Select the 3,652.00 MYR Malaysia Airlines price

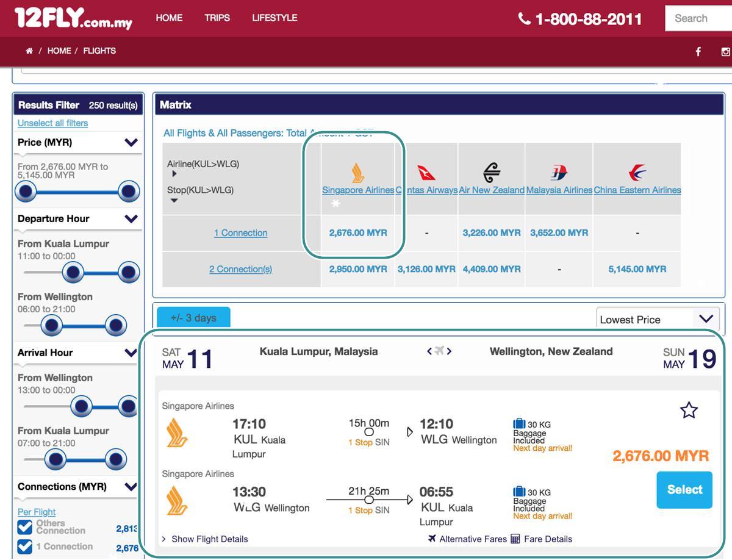[559, 232]
